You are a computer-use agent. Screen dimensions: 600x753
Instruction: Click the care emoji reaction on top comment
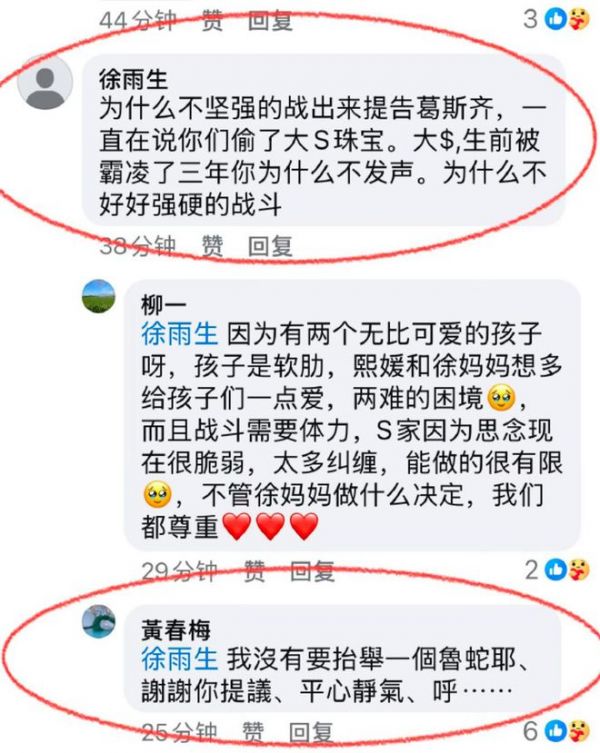(578, 20)
